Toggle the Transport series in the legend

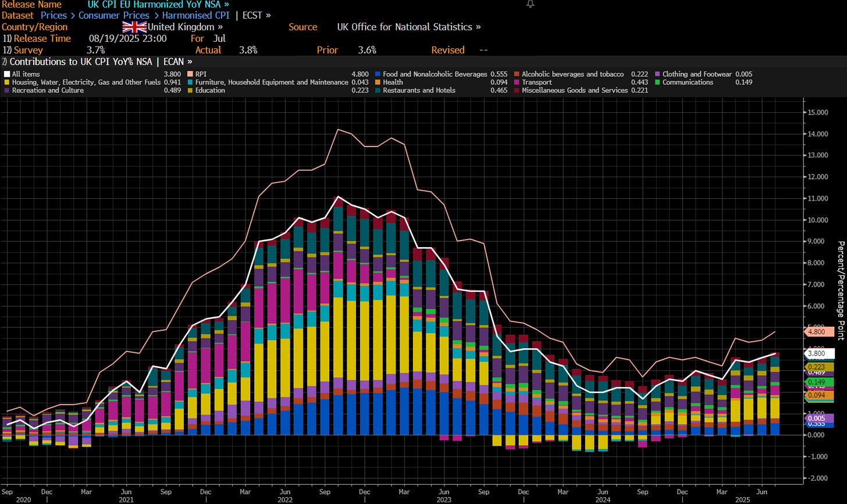[x=536, y=83]
